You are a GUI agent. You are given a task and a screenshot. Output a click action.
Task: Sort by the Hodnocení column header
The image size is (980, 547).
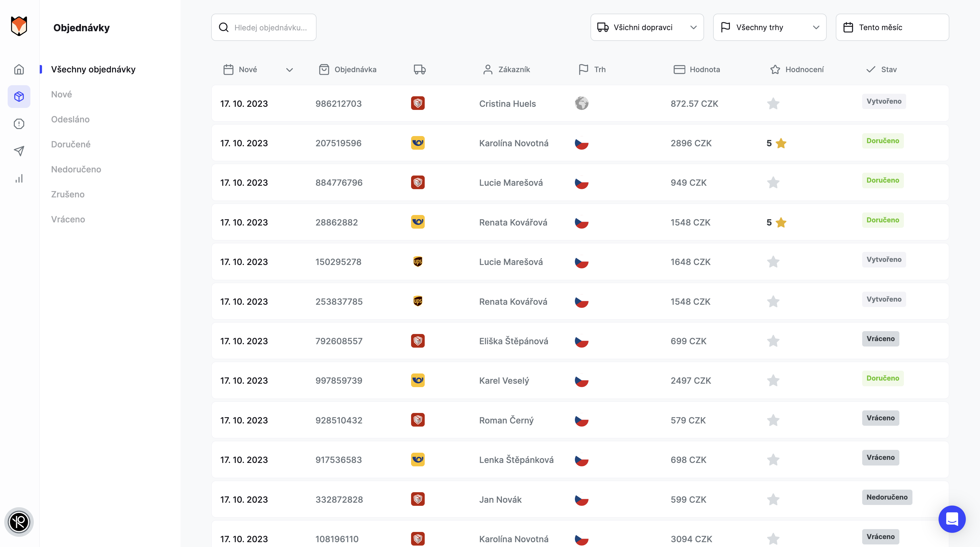point(797,69)
